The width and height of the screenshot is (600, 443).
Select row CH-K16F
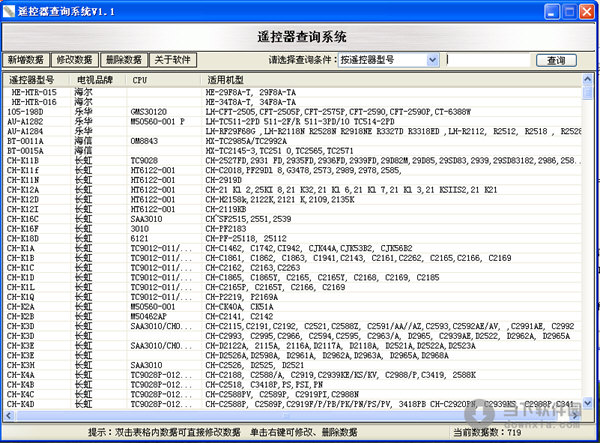(x=292, y=229)
